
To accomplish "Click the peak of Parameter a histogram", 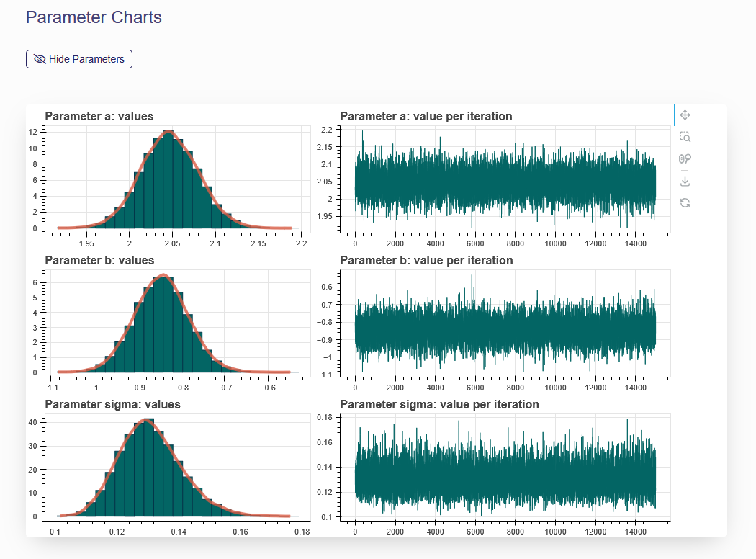I will (168, 133).
